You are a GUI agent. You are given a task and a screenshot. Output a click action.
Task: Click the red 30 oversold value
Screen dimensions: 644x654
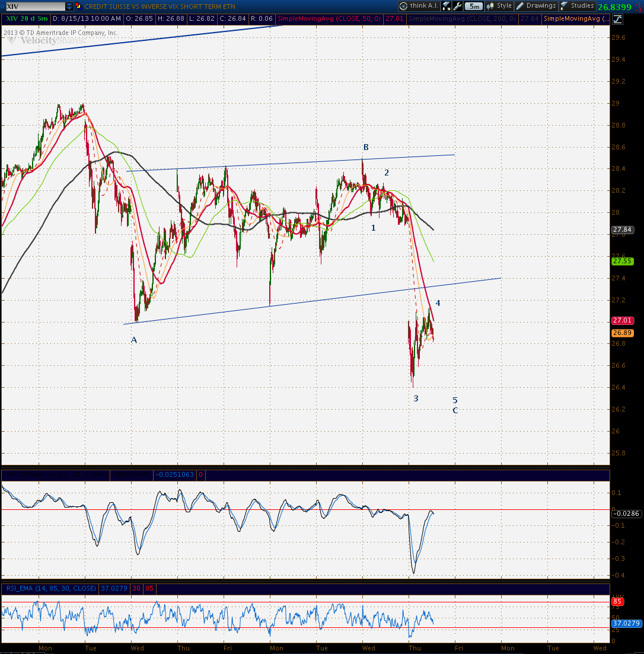pyautogui.click(x=136, y=589)
